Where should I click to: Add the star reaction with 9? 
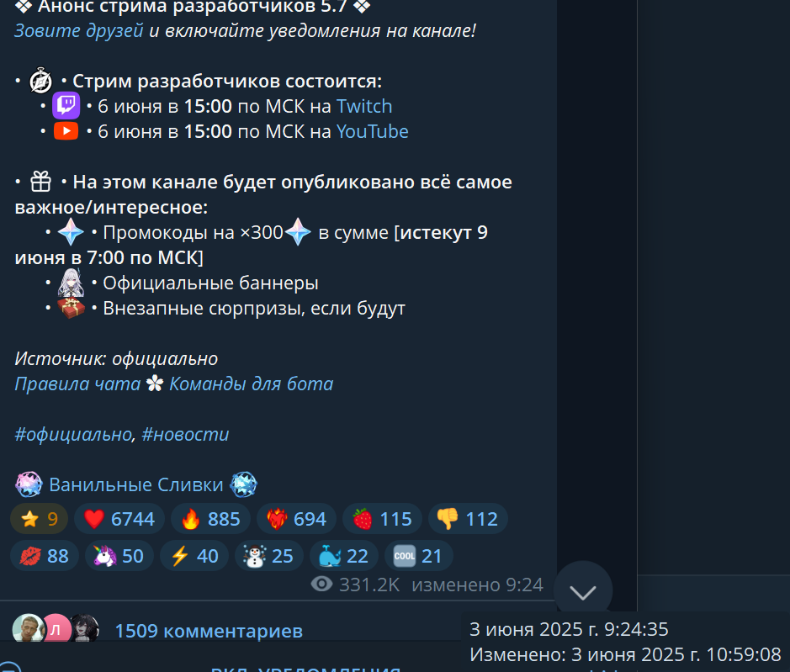tap(40, 519)
